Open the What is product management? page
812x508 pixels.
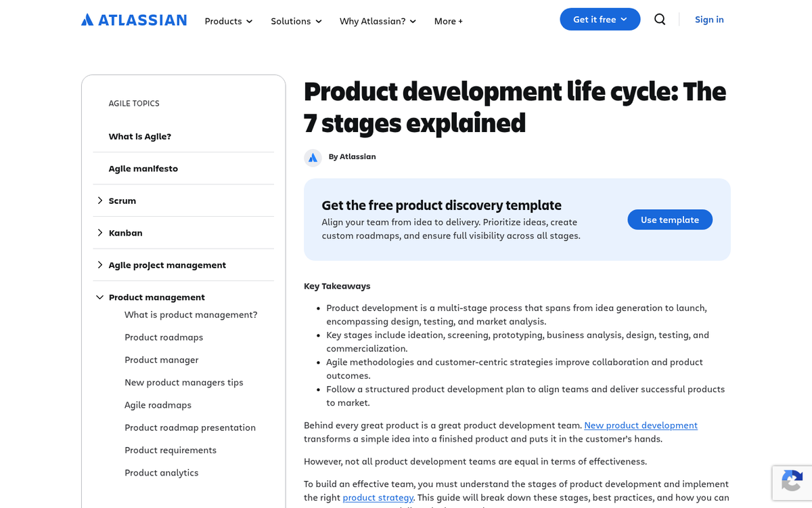coord(190,314)
